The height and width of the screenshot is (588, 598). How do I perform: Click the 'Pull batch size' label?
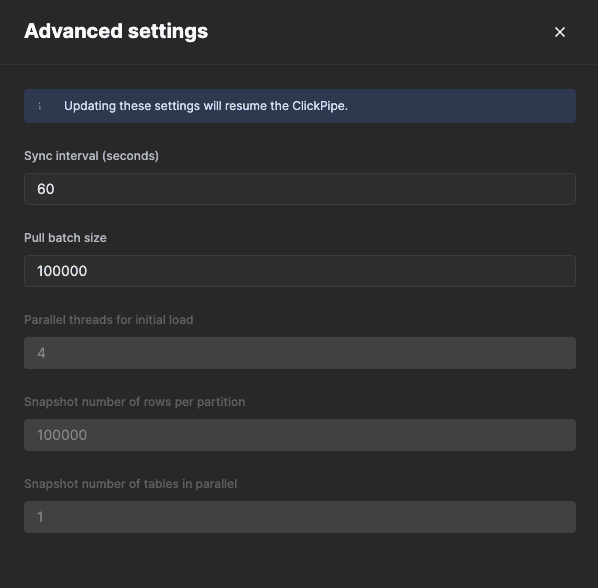click(x=65, y=238)
